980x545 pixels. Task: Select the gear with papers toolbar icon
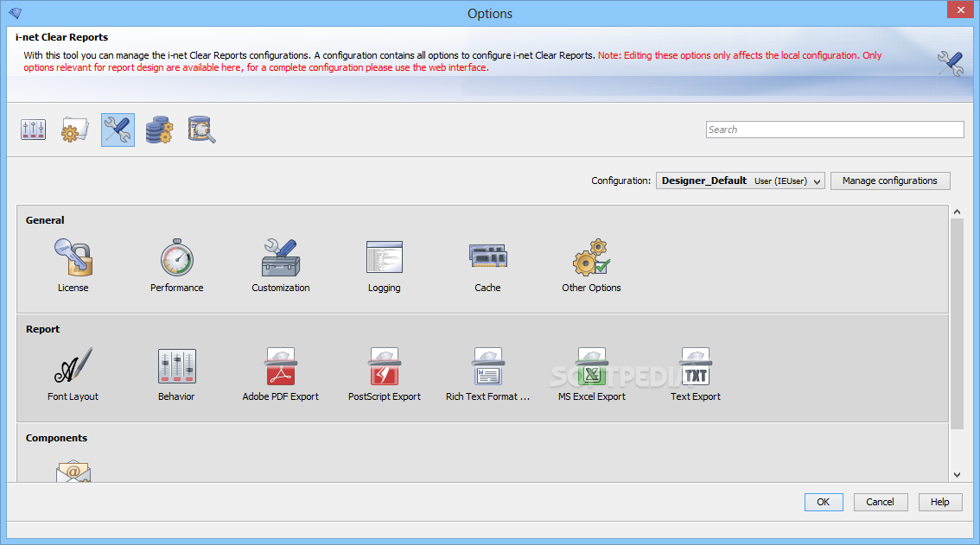point(75,130)
